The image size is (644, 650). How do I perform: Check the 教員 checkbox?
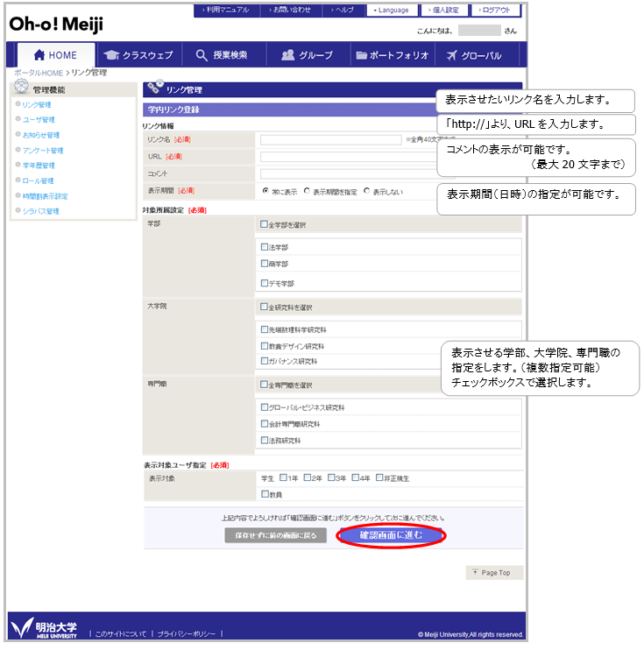click(x=265, y=494)
